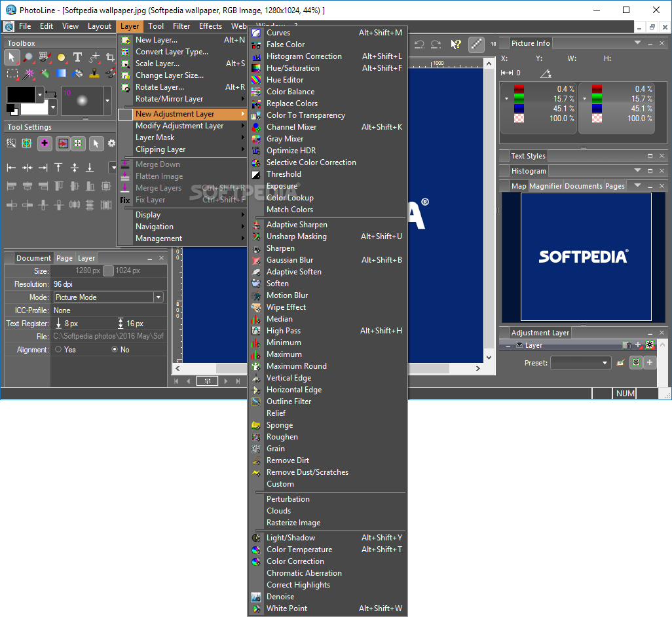Click New Layer... menu entry

click(183, 40)
